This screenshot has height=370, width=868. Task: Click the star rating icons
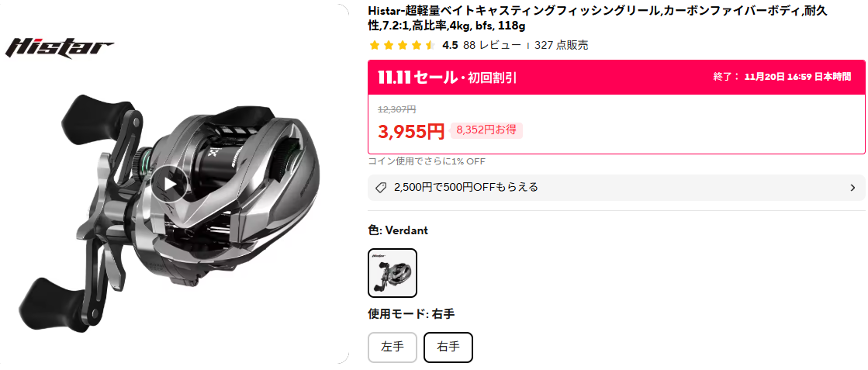coord(403,46)
